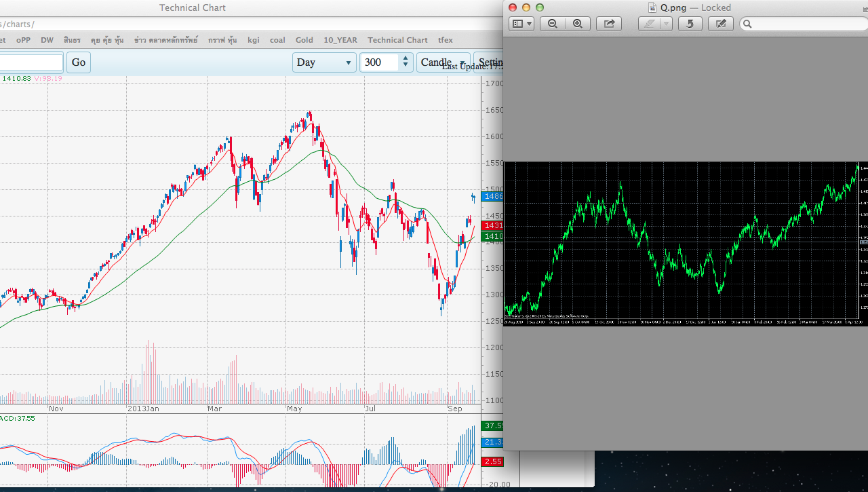Click the browser address bar ending in /charts/

[251, 24]
